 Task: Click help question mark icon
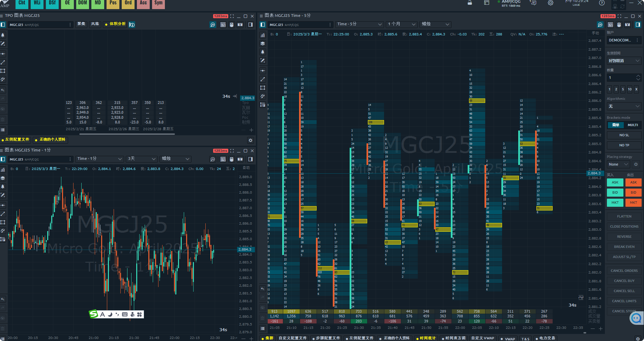(602, 3)
